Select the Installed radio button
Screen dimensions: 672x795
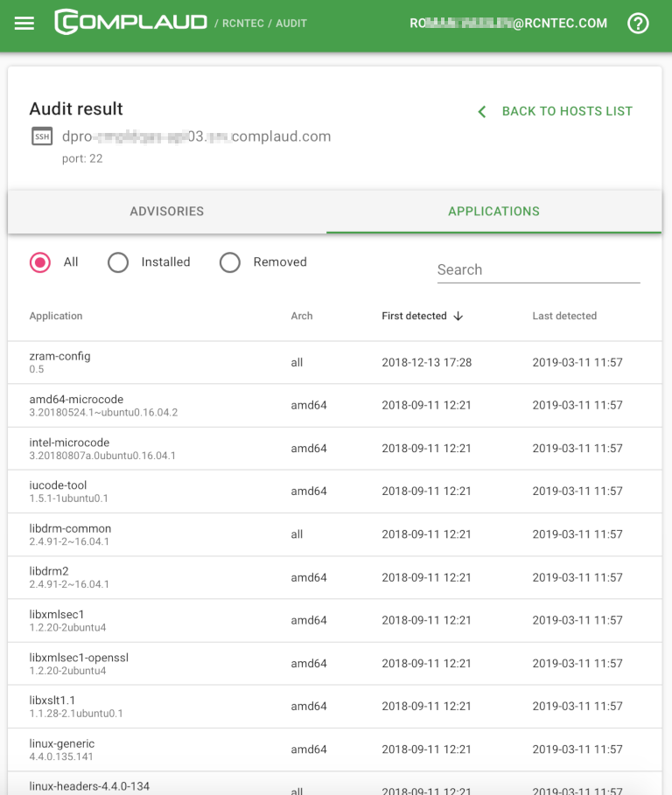pyautogui.click(x=118, y=262)
